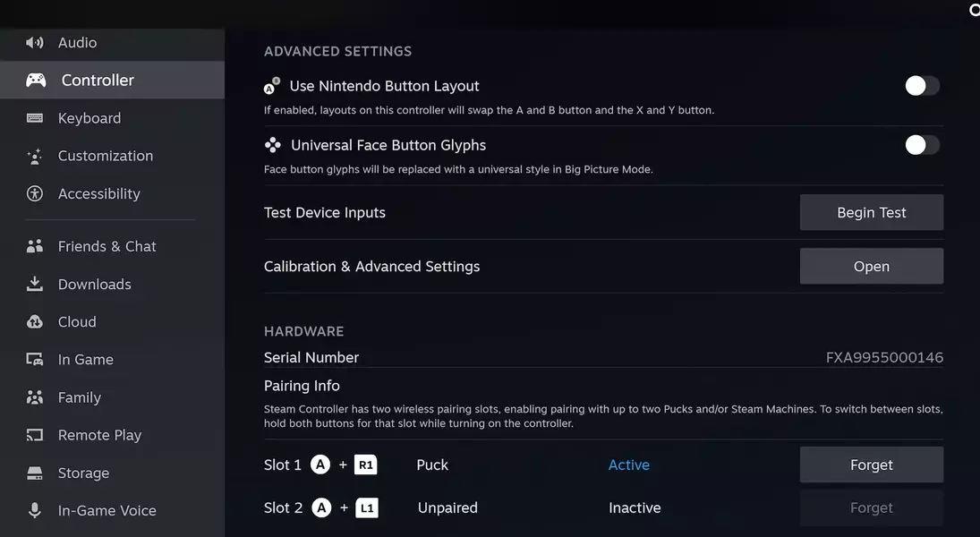Click the Slot 1 Active status text

pyautogui.click(x=629, y=465)
